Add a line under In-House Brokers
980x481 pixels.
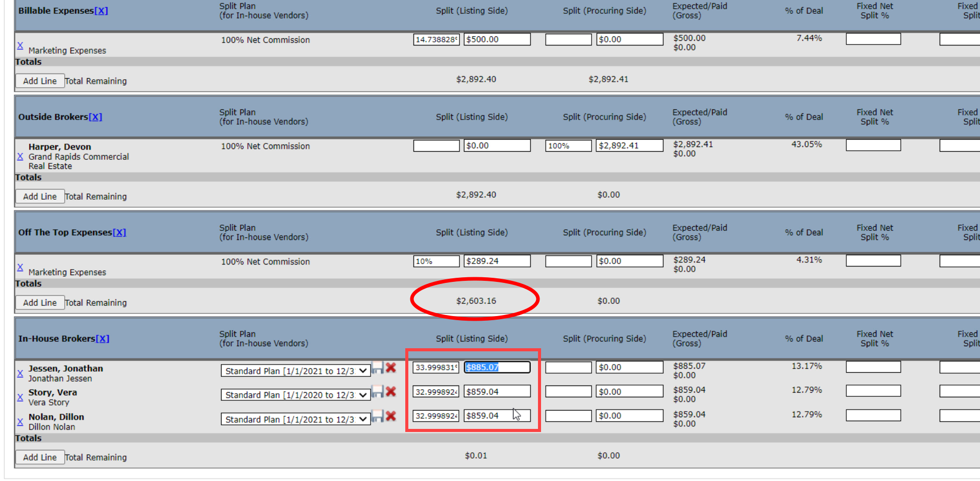pyautogui.click(x=40, y=458)
